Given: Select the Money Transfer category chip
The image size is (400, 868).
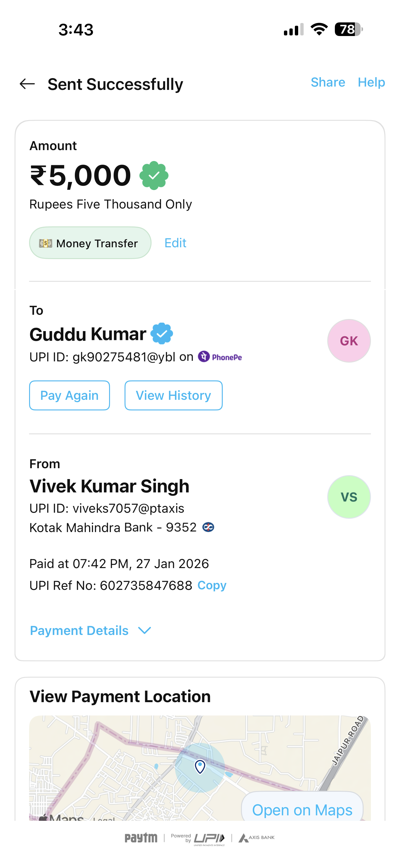Looking at the screenshot, I should (x=90, y=243).
